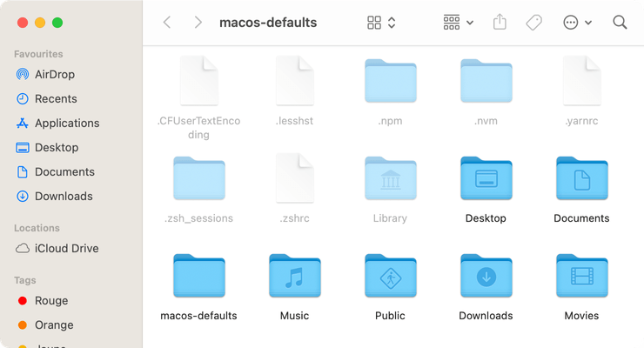Click the 'Music' folder name label
Image resolution: width=644 pixels, height=348 pixels.
coord(294,316)
